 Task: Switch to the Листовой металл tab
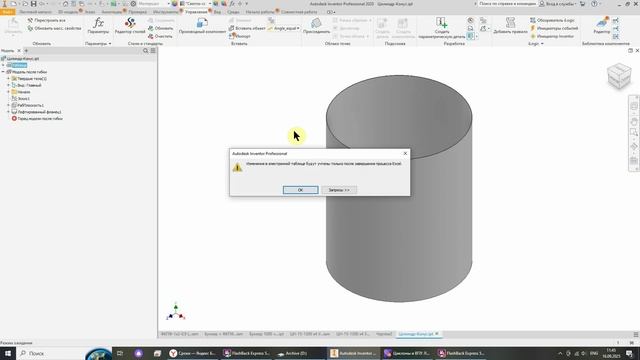(35, 12)
